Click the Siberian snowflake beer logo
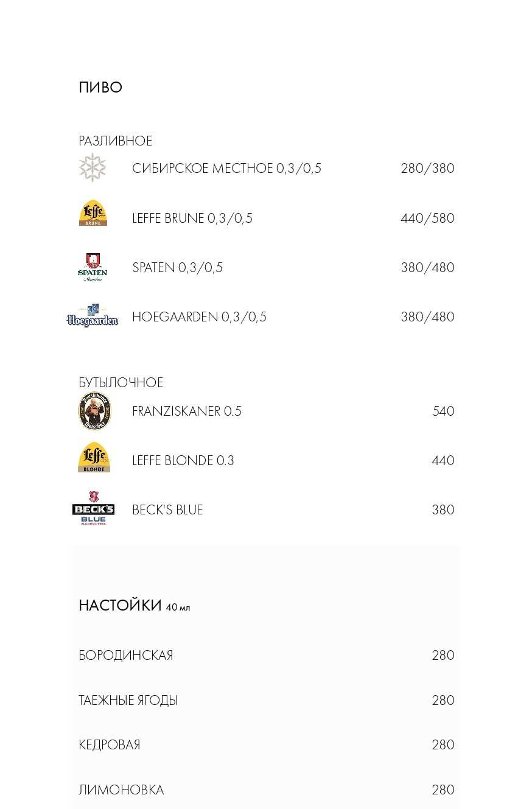532x809 pixels. pyautogui.click(x=93, y=167)
